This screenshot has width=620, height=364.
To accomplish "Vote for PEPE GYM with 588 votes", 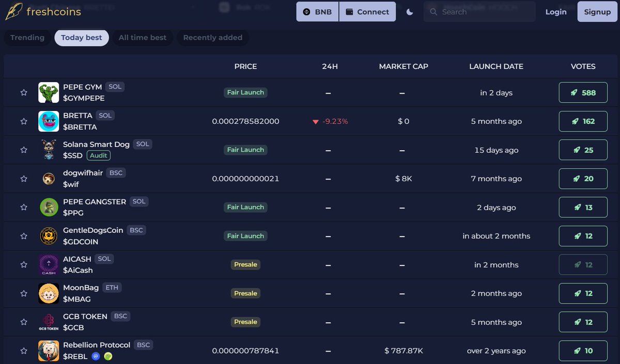I will pyautogui.click(x=583, y=93).
